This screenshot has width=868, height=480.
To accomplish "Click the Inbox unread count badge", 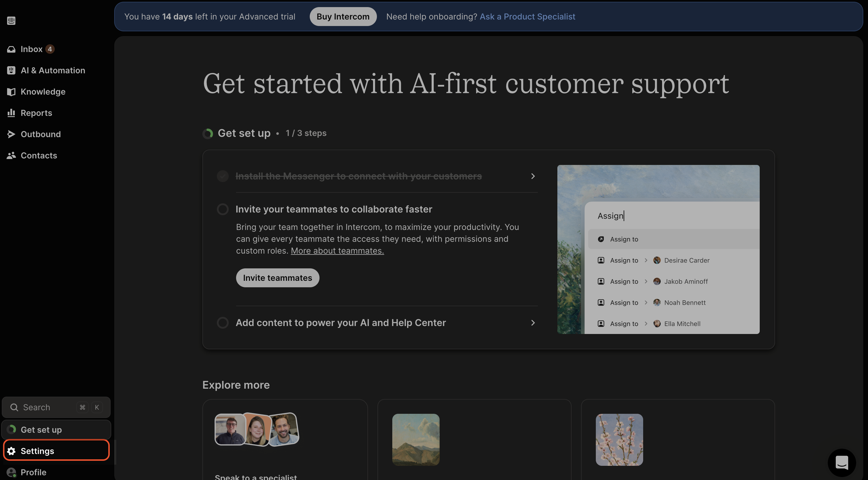I will pos(50,49).
